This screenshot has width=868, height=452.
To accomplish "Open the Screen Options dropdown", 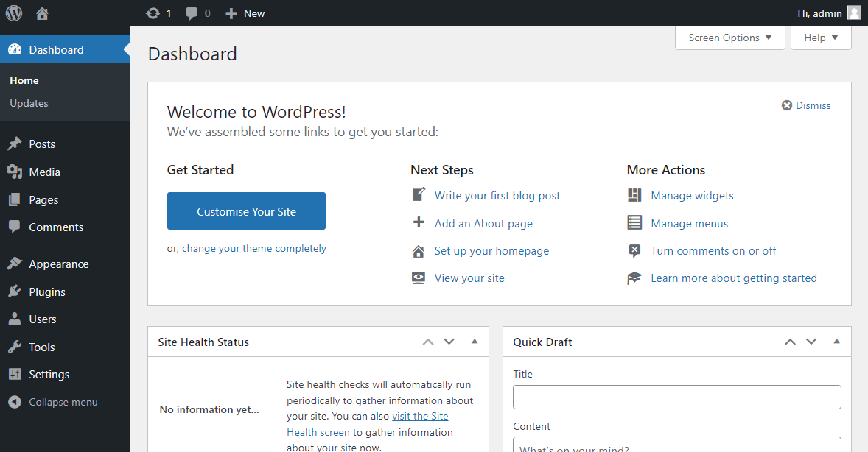I will tap(729, 38).
